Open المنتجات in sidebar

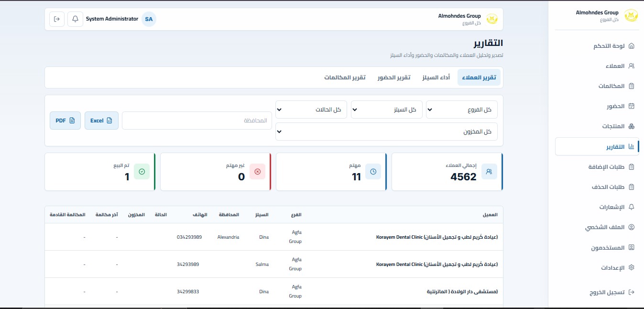(x=597, y=126)
